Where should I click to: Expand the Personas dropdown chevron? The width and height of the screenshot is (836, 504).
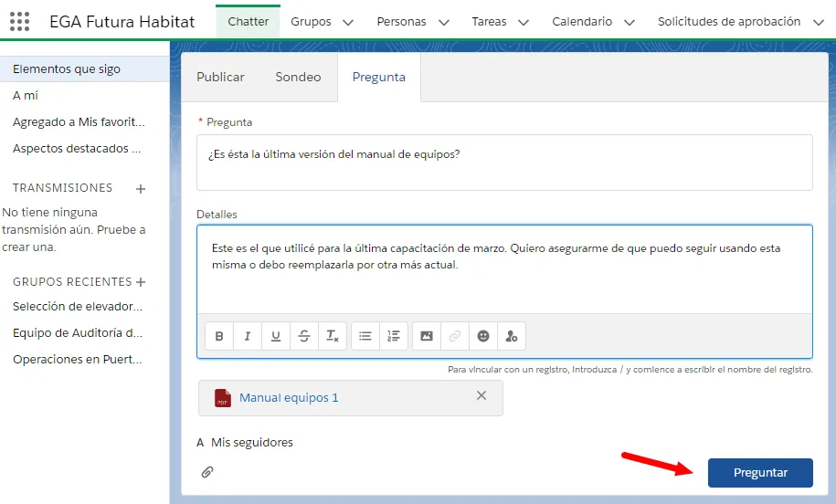pyautogui.click(x=444, y=23)
